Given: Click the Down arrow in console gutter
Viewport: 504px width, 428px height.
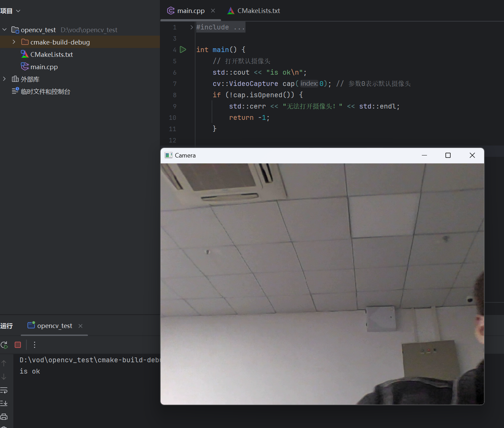Looking at the screenshot, I should pyautogui.click(x=4, y=376).
